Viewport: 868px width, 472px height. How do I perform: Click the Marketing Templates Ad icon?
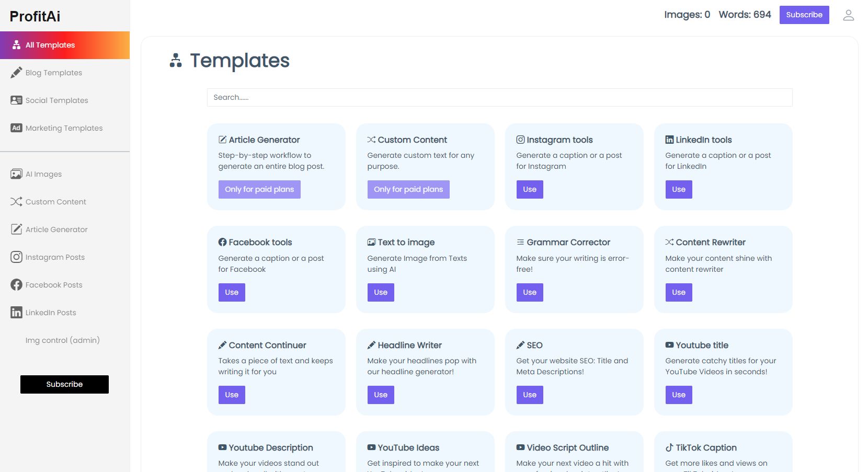tap(16, 128)
